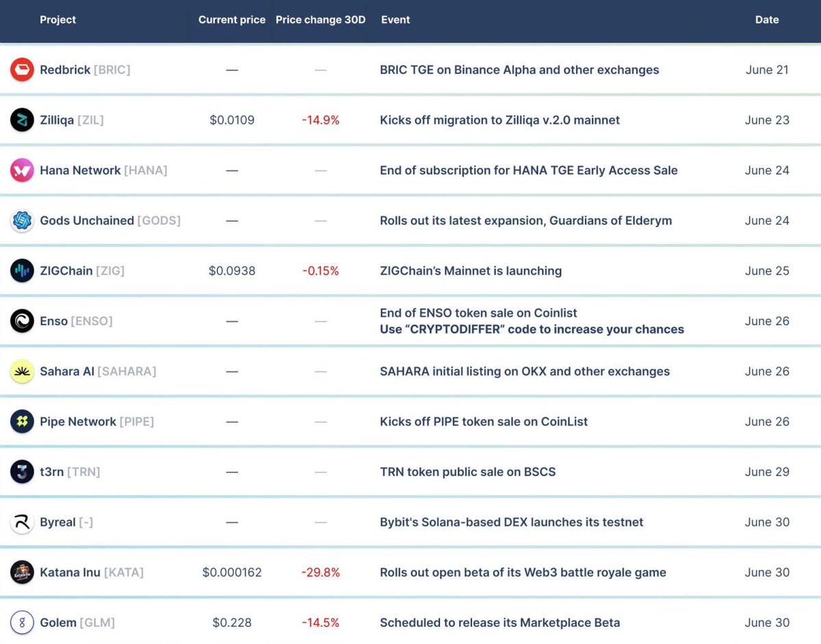
Task: Select the -0.15% price change value
Action: [321, 271]
